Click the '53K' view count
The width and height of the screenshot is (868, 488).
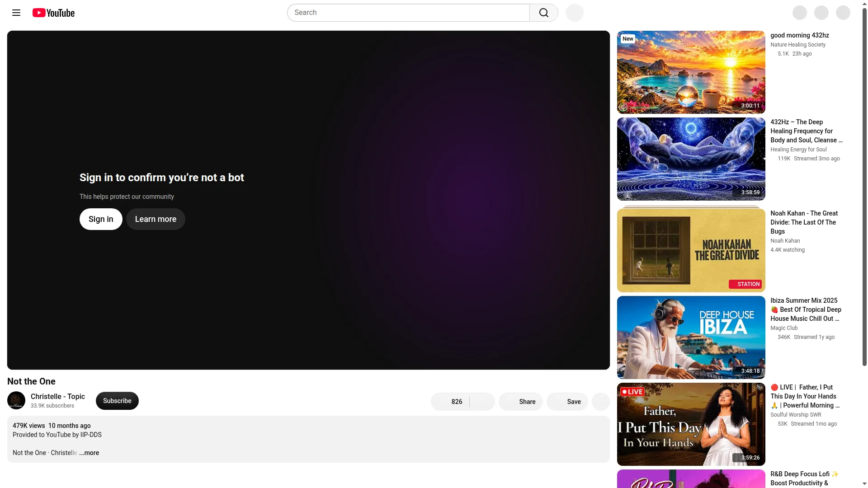783,424
